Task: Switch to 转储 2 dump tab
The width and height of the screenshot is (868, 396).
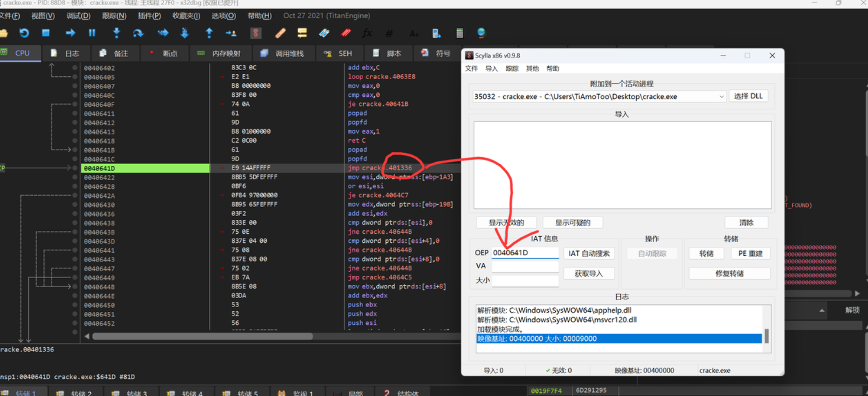Action: point(75,393)
